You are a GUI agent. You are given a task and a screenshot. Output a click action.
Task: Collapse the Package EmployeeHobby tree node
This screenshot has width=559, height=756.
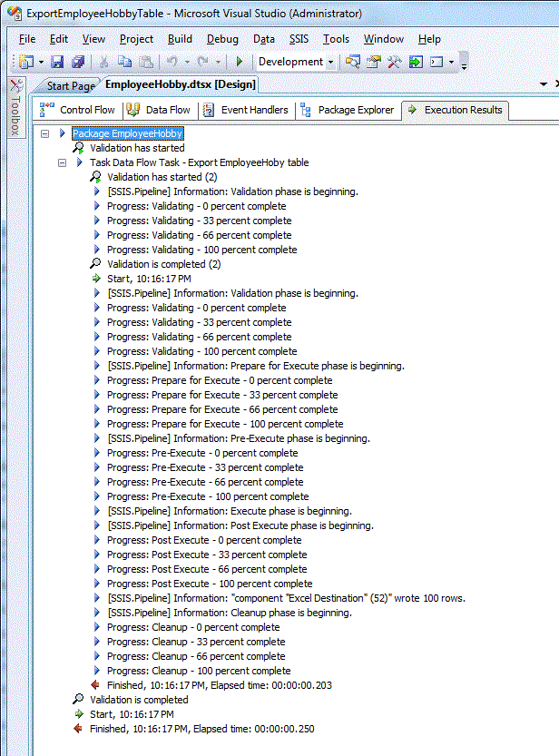click(44, 133)
